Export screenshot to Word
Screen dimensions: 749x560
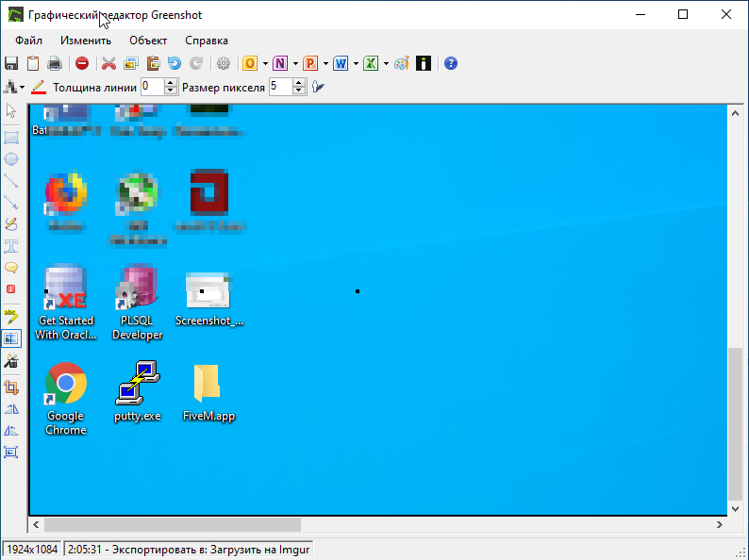coord(341,63)
